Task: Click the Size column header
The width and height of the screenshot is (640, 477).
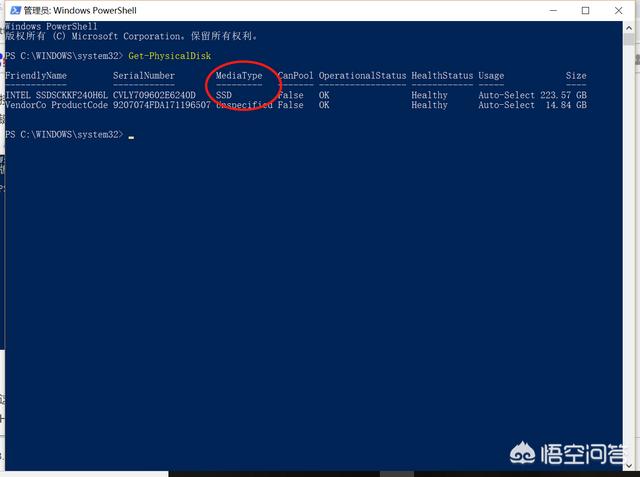Action: coord(576,75)
